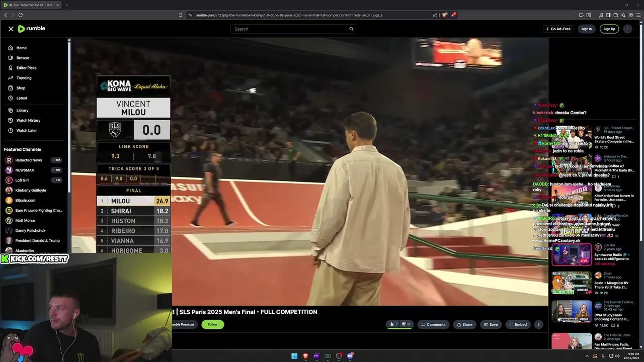Close the Rumble sidebar with X icon

[11, 29]
